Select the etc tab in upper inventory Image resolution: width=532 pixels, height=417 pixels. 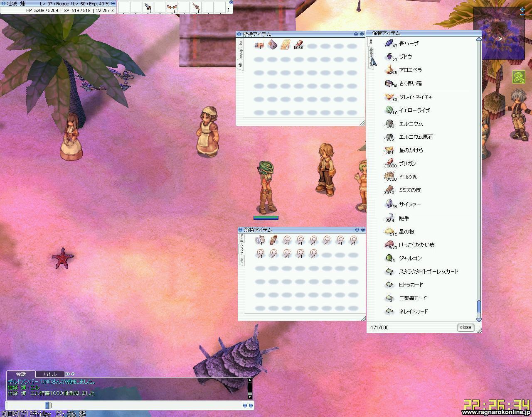240,64
